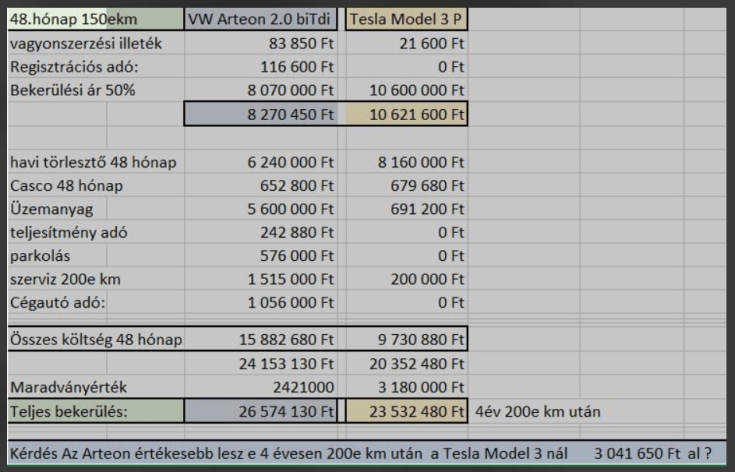Select the '8 160 000 Ft' cell
Screen dimensions: 735x472
(x=407, y=163)
